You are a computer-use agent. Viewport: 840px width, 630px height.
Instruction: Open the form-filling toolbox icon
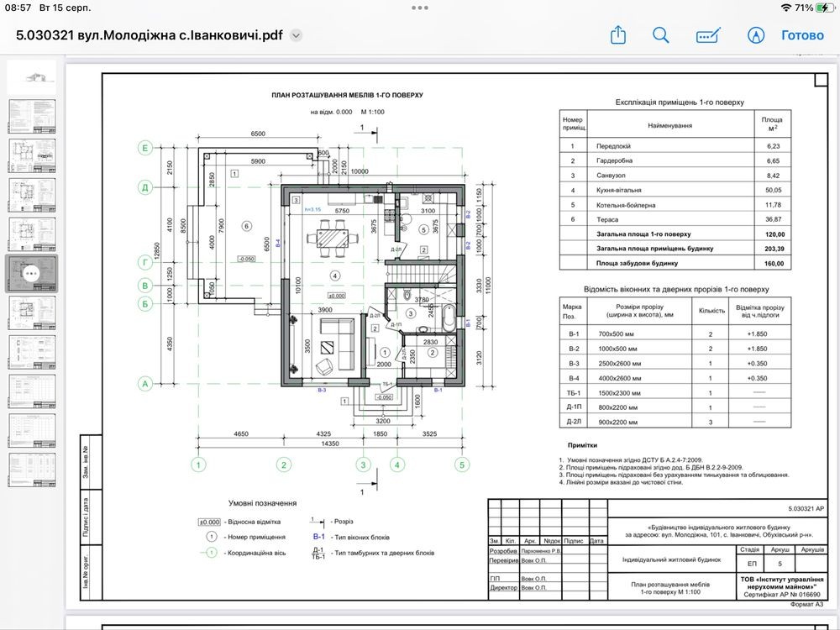[708, 36]
